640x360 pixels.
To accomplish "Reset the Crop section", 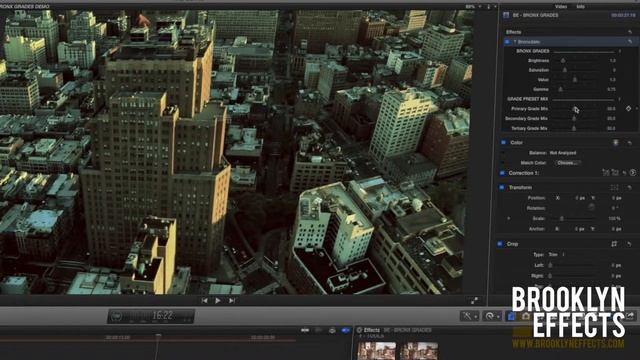I will pos(630,244).
